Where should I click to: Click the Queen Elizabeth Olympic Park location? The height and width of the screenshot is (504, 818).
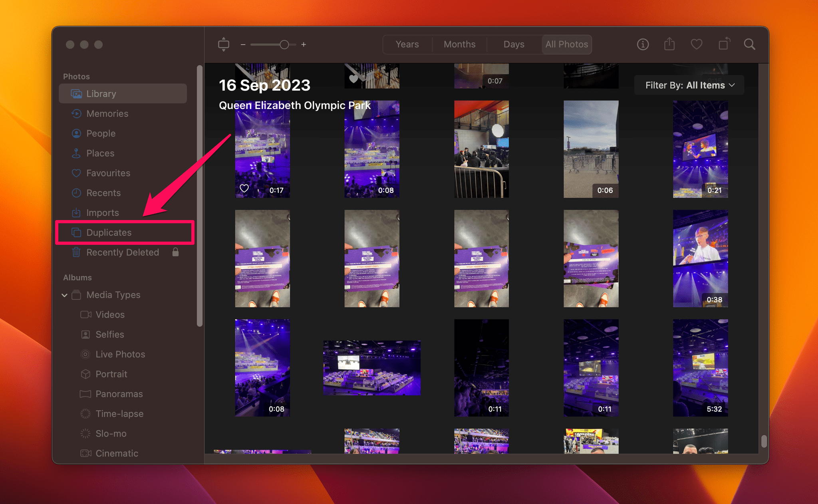[x=295, y=105]
